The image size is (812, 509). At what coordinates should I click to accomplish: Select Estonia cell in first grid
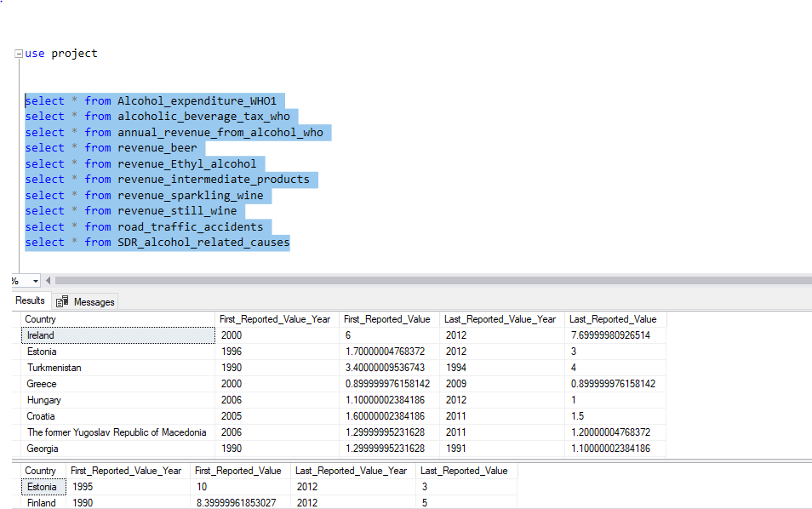click(118, 352)
